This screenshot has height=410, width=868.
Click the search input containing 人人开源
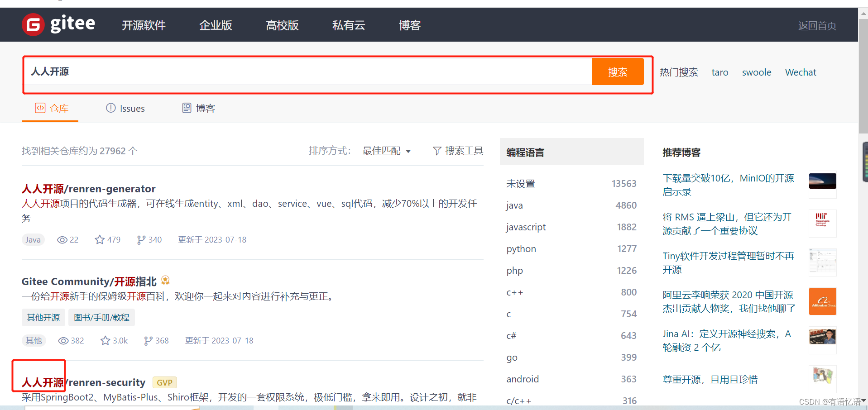(308, 72)
